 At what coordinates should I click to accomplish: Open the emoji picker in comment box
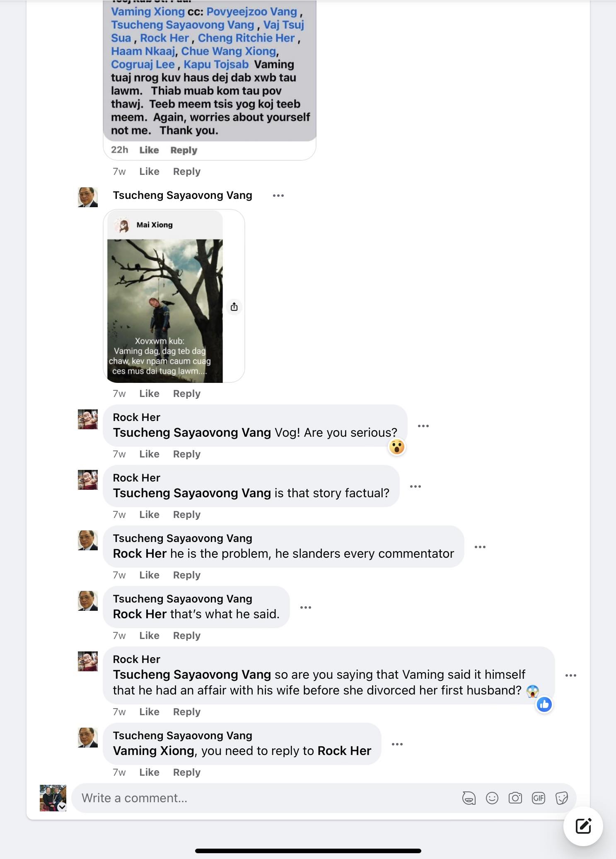[492, 798]
